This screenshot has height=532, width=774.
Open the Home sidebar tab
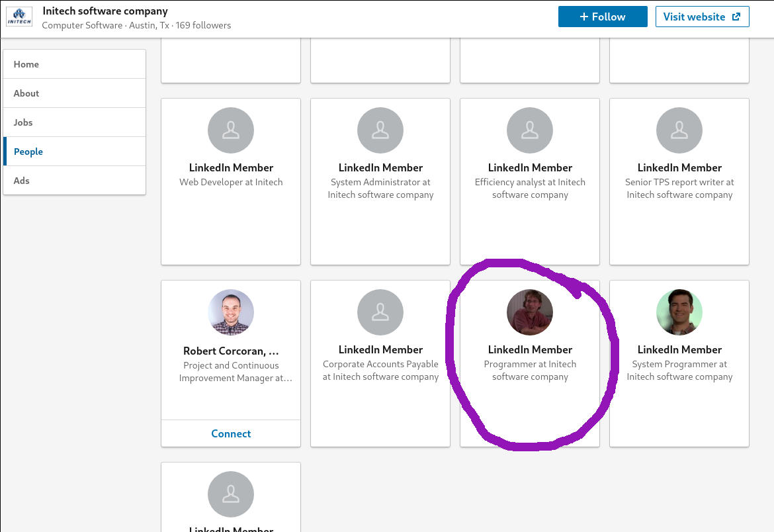(74, 64)
